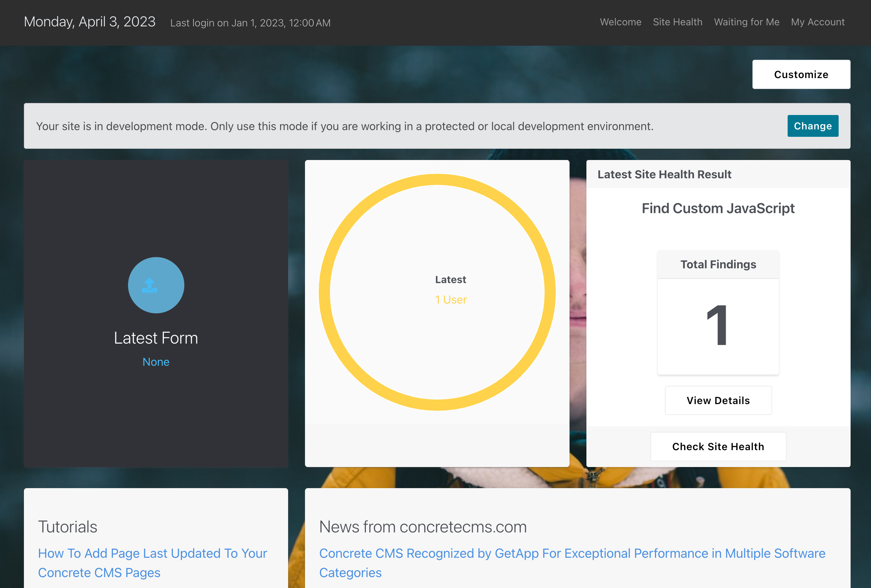This screenshot has height=588, width=871.
Task: Click the Total Findings label
Action: pyautogui.click(x=718, y=264)
